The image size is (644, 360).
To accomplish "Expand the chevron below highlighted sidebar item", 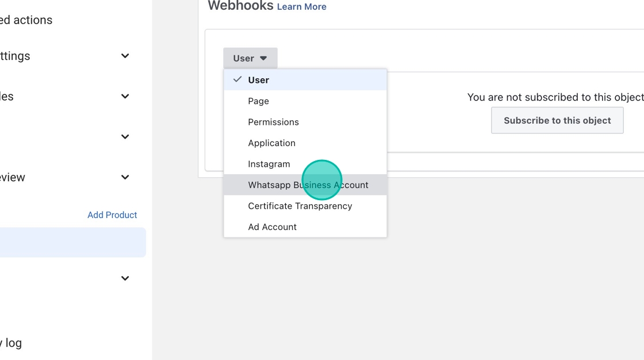I will [x=125, y=278].
